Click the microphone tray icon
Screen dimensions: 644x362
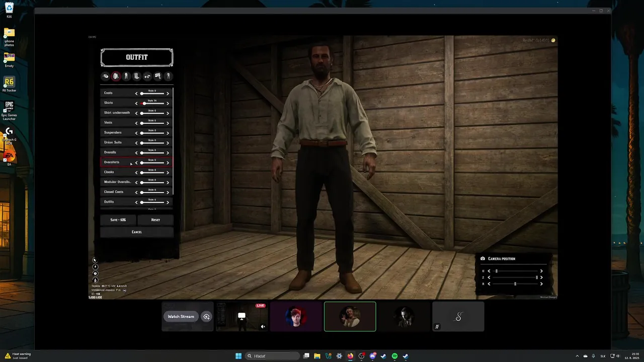[x=593, y=356]
